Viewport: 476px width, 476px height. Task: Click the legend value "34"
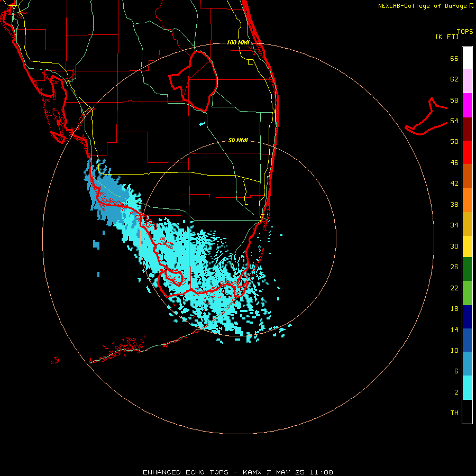[x=454, y=225]
